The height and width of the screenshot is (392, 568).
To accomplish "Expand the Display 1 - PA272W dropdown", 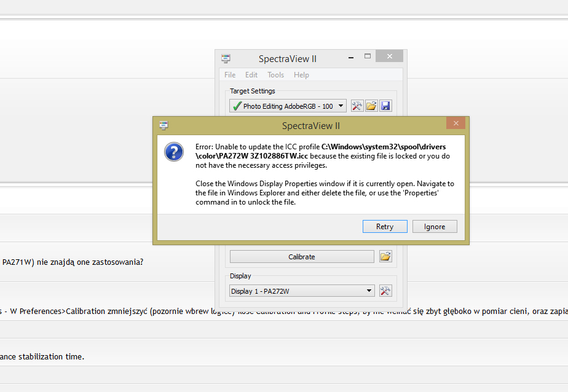I will [x=302, y=291].
